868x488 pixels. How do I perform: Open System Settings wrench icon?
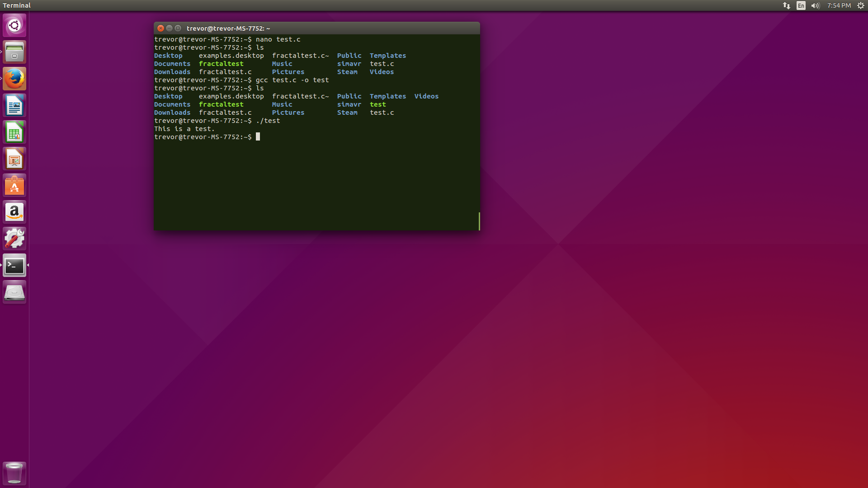tap(14, 239)
